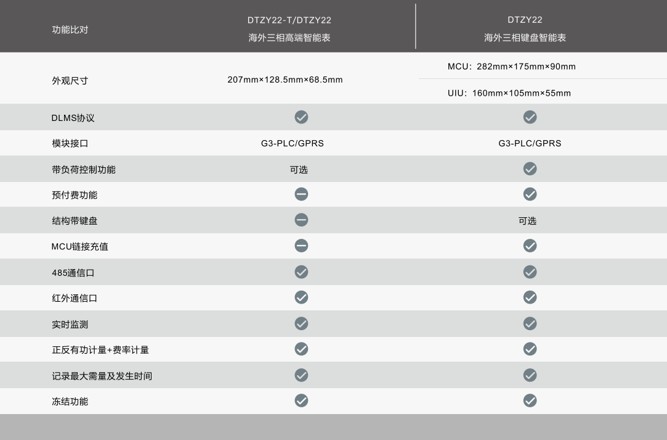Click G3-PLC/GPRS for the keypad meter
Screen dimensions: 667x440
pyautogui.click(x=530, y=143)
